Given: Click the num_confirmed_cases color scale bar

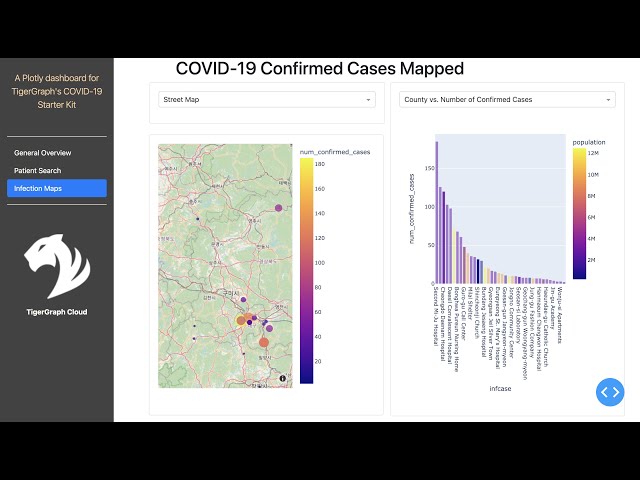Looking at the screenshot, I should (307, 271).
